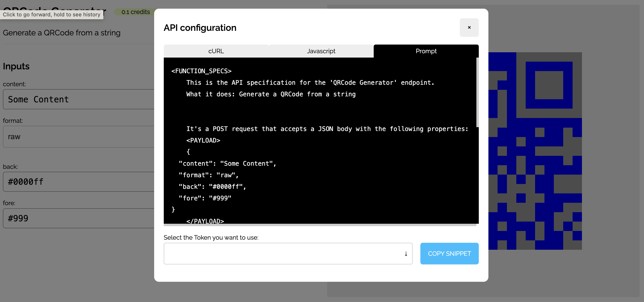The height and width of the screenshot is (302, 644).
Task: Click the code snippet vertical scrollbar
Action: pos(477,93)
